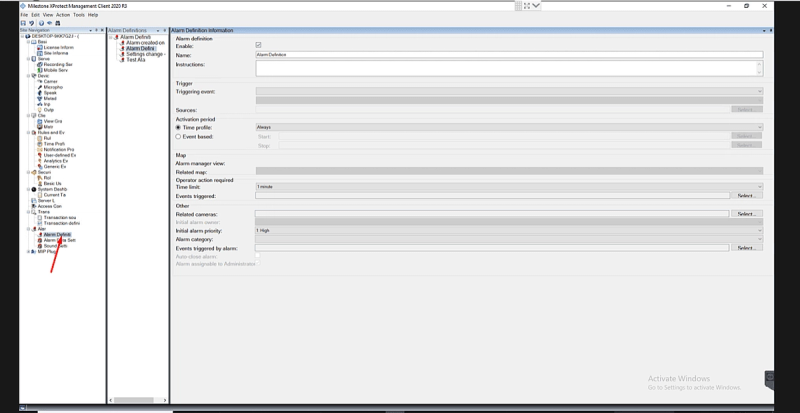Open the Triggering event dropdown

[509, 91]
